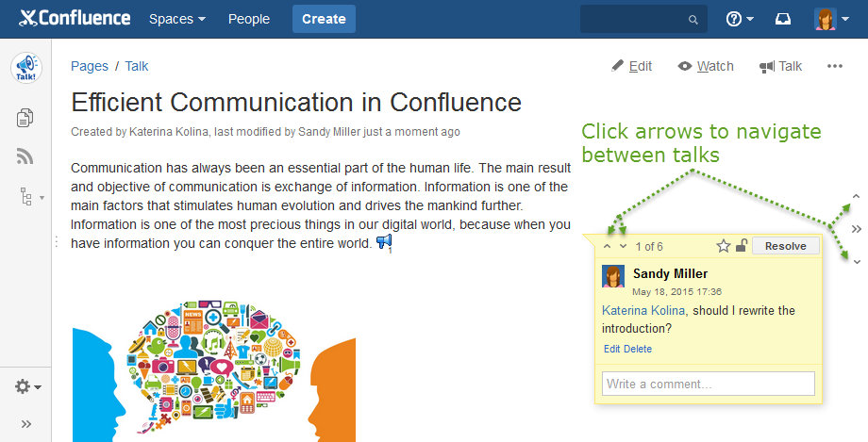Click the Katerina Kolina mention link
The image size is (868, 442).
click(x=643, y=310)
